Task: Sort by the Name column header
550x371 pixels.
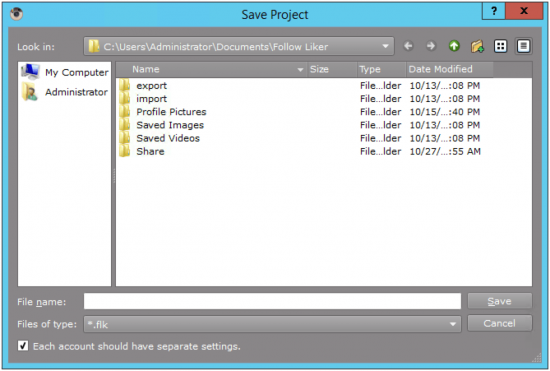Action: tap(211, 69)
